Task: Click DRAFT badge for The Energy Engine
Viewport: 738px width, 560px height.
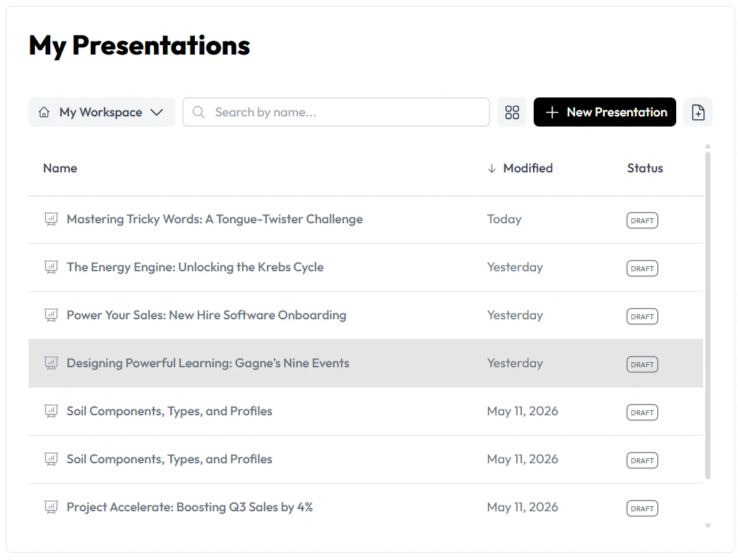Action: 642,268
